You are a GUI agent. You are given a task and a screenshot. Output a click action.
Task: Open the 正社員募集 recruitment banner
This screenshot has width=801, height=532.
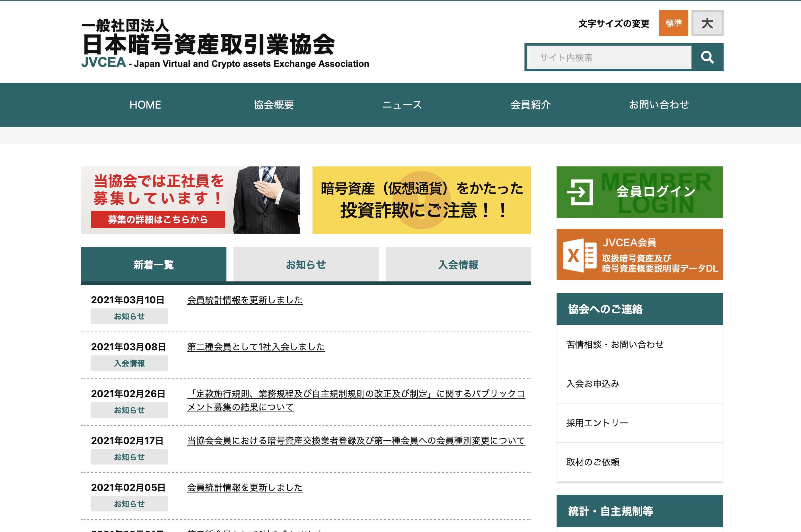coord(190,200)
